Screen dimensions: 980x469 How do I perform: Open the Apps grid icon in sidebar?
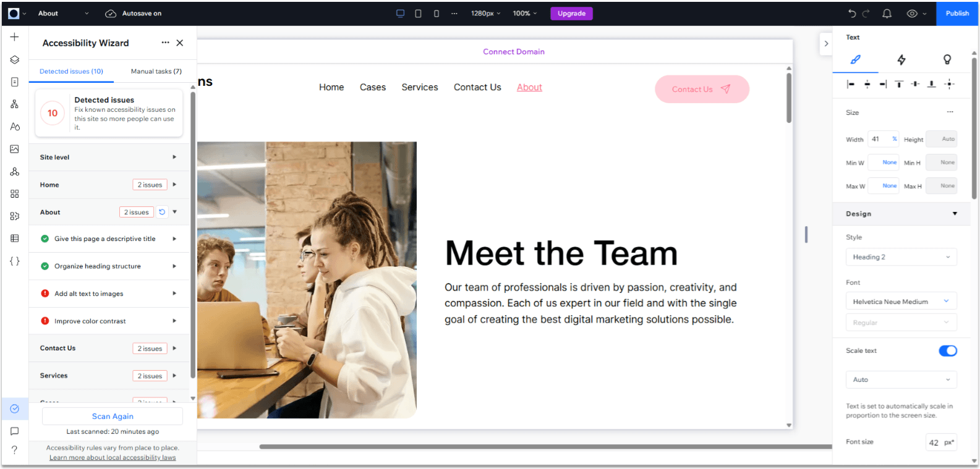click(x=14, y=194)
